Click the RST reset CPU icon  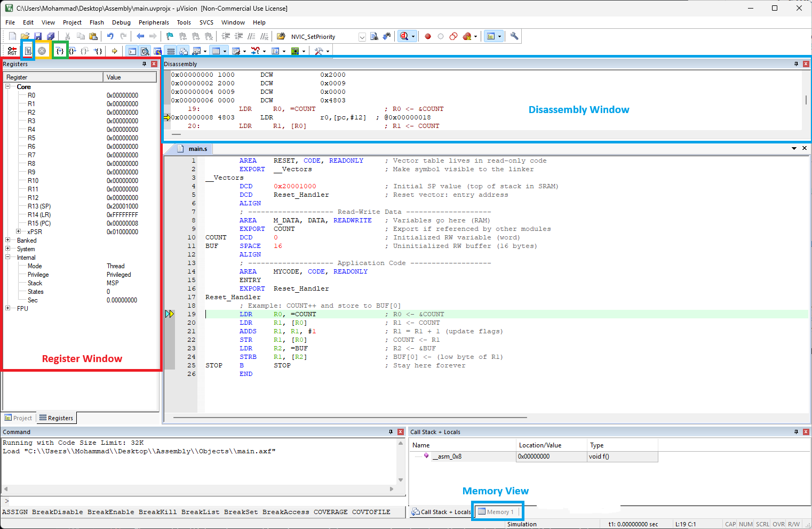12,51
